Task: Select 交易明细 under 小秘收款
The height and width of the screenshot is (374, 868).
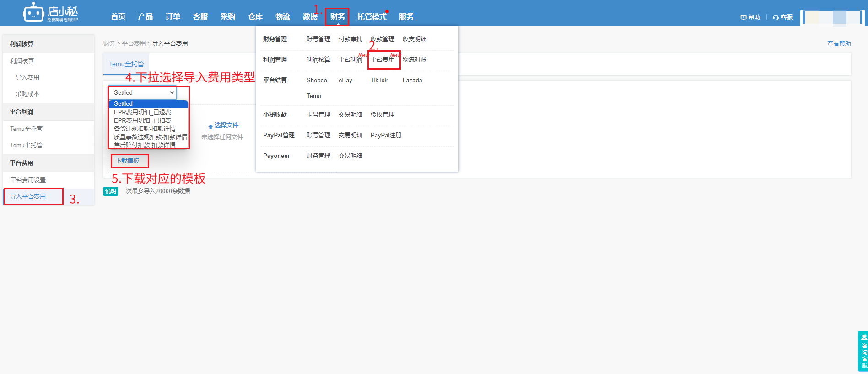Action: (350, 114)
